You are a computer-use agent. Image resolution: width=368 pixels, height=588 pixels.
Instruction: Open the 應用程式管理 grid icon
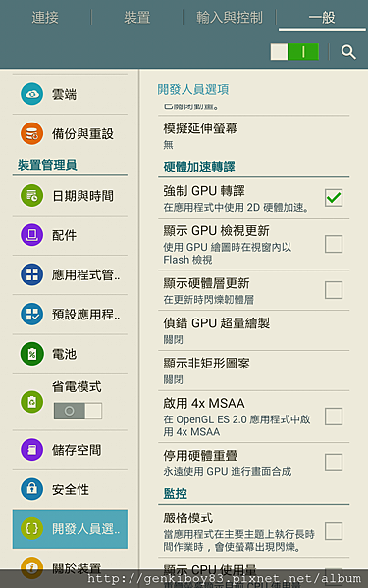click(x=32, y=274)
